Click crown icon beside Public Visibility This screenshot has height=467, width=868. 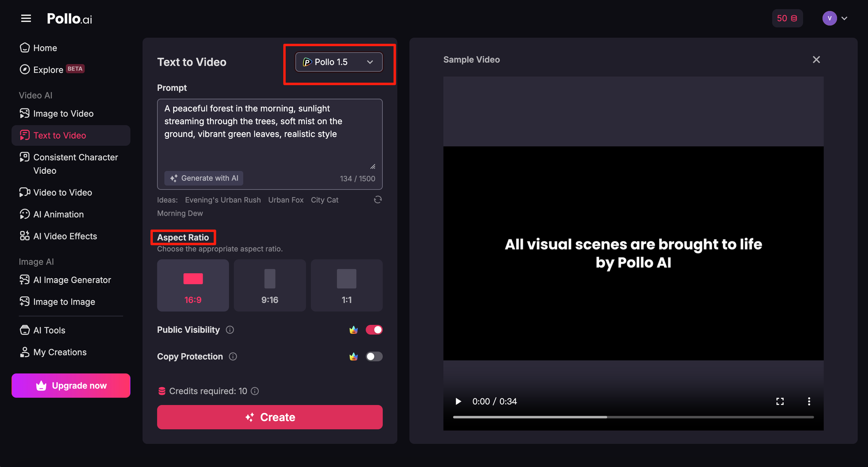354,330
